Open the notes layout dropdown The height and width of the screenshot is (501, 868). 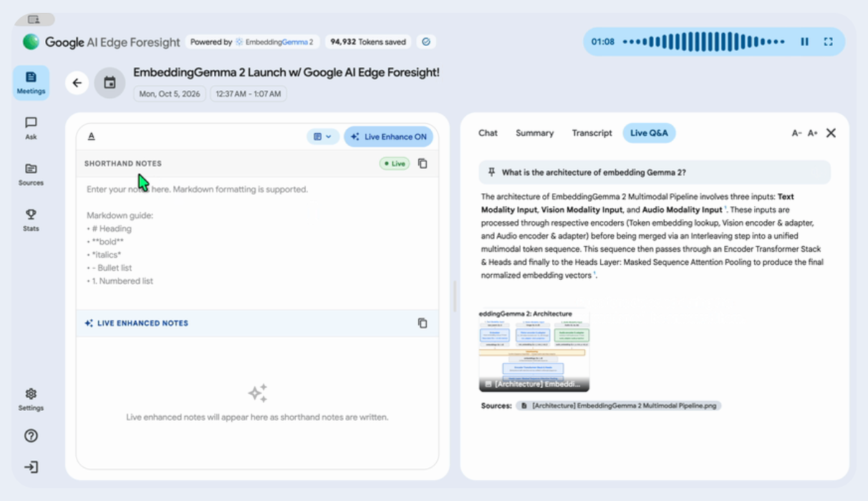[323, 137]
